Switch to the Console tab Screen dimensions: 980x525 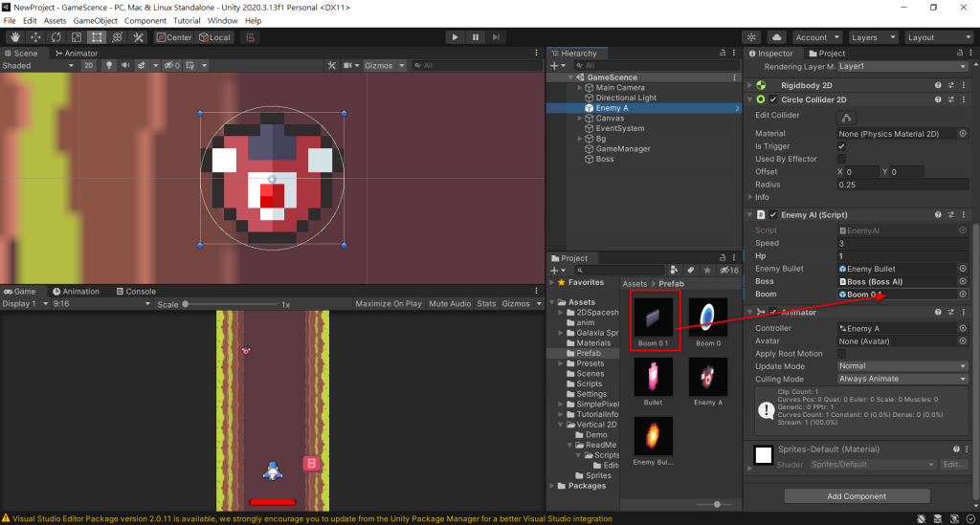(x=135, y=292)
